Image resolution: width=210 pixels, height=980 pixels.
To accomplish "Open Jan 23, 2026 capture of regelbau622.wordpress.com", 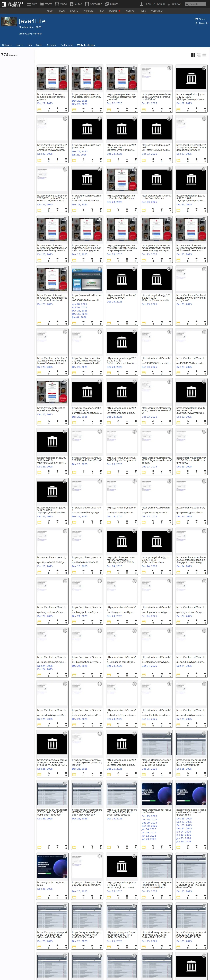I will pyautogui.click(x=79, y=155).
